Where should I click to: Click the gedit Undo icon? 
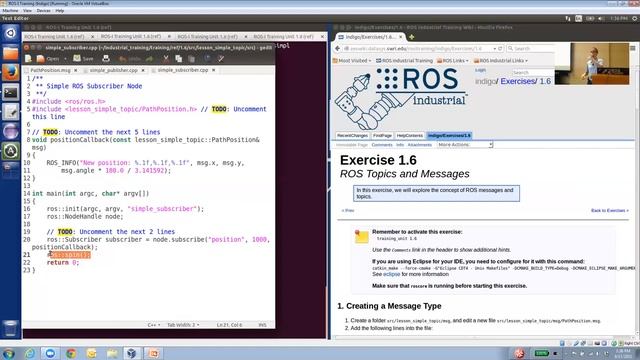(x=122, y=59)
